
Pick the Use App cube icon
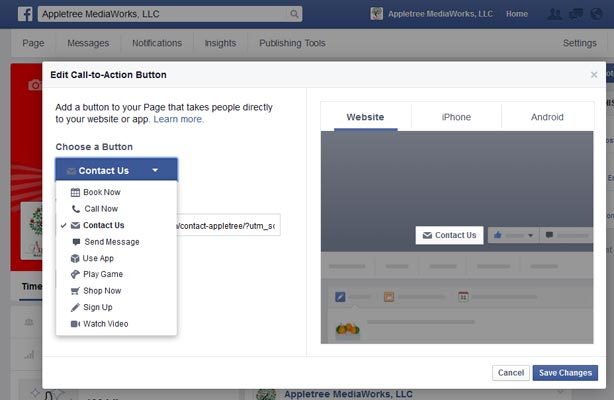point(75,259)
